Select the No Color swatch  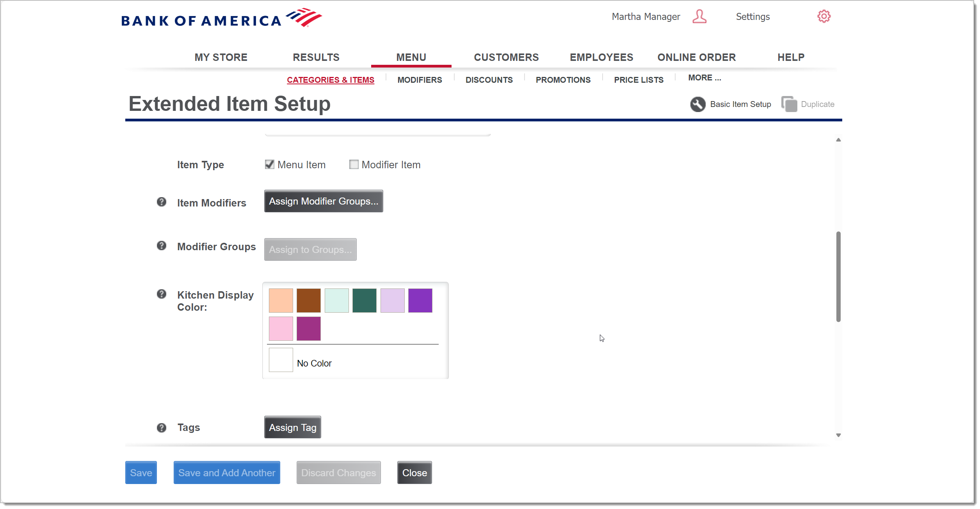[281, 360]
